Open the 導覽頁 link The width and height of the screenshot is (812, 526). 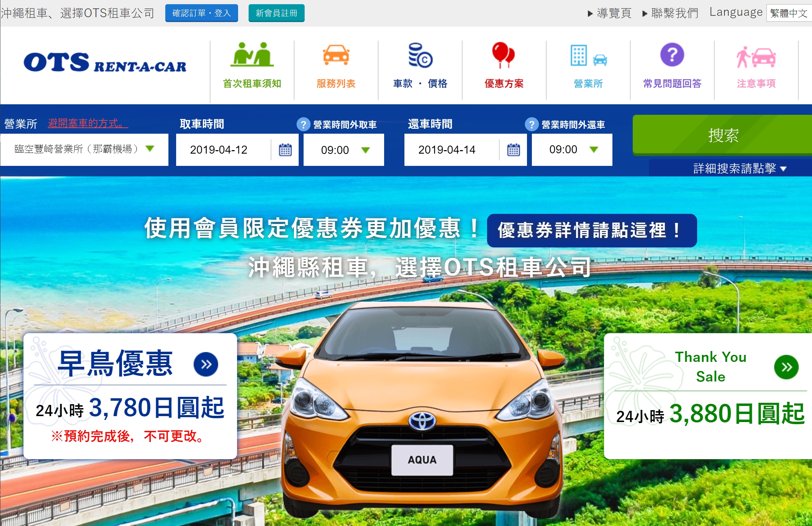(x=614, y=13)
